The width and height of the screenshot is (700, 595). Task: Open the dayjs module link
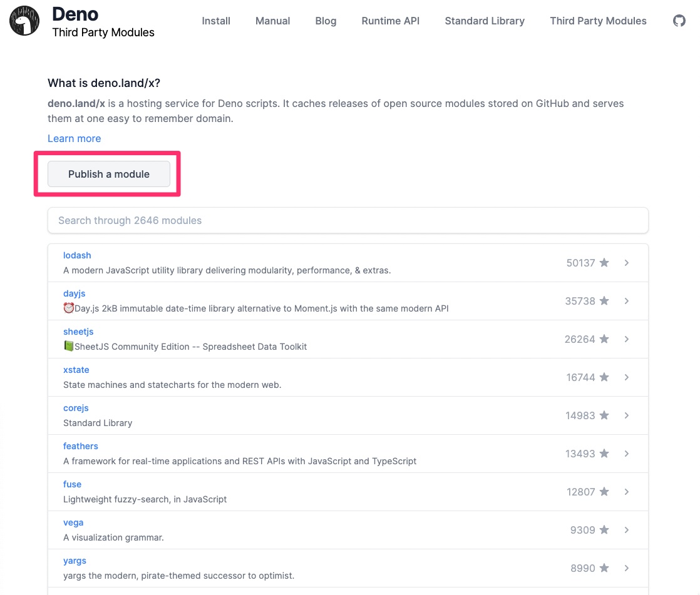tap(74, 293)
